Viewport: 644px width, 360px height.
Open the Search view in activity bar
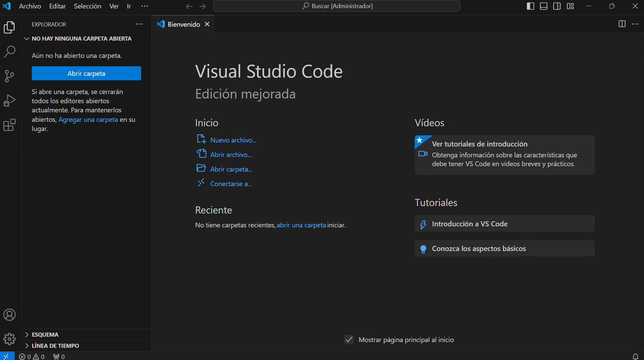(x=9, y=51)
